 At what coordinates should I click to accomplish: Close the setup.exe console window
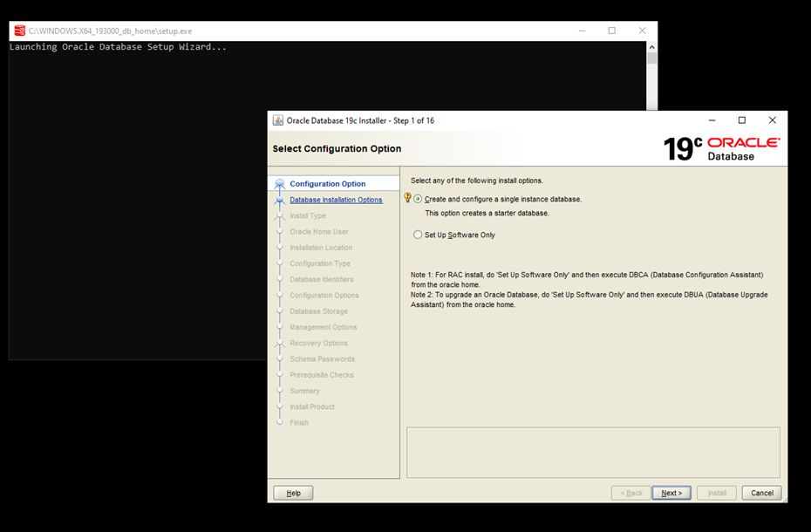[642, 31]
